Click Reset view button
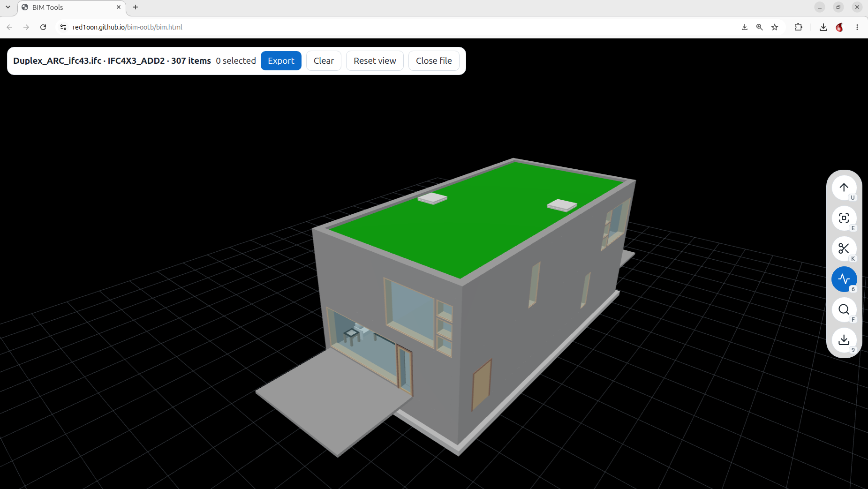 pos(375,61)
